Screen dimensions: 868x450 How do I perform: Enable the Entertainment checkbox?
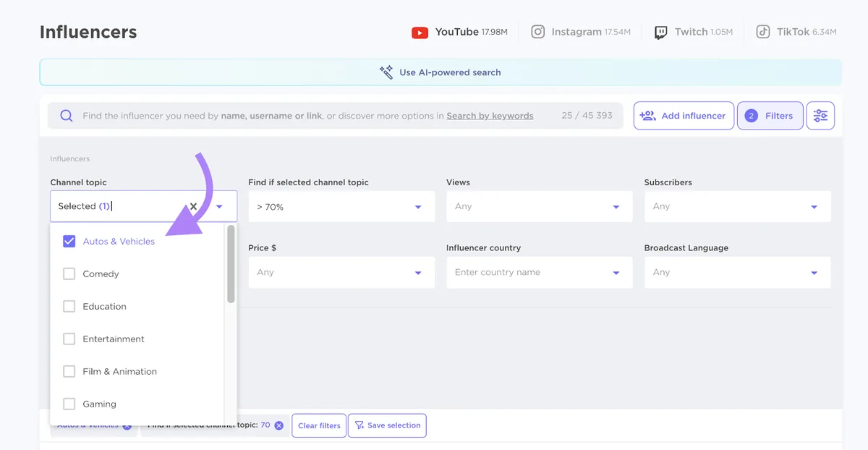(x=69, y=339)
